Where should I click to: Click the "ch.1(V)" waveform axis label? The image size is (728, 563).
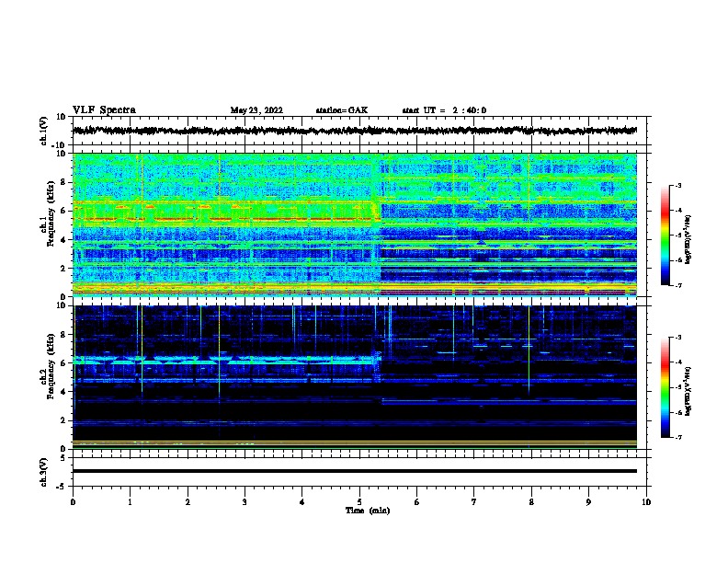[44, 131]
